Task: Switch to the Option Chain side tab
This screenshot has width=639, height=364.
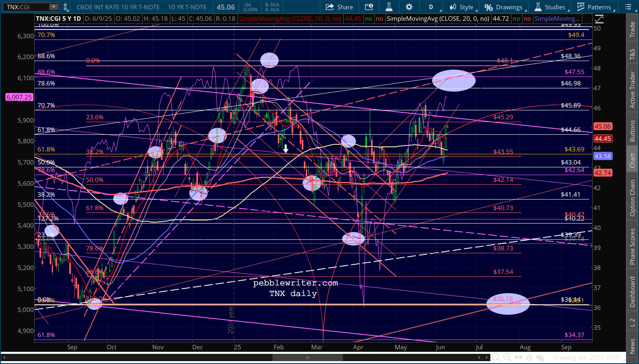Action: coord(632,198)
